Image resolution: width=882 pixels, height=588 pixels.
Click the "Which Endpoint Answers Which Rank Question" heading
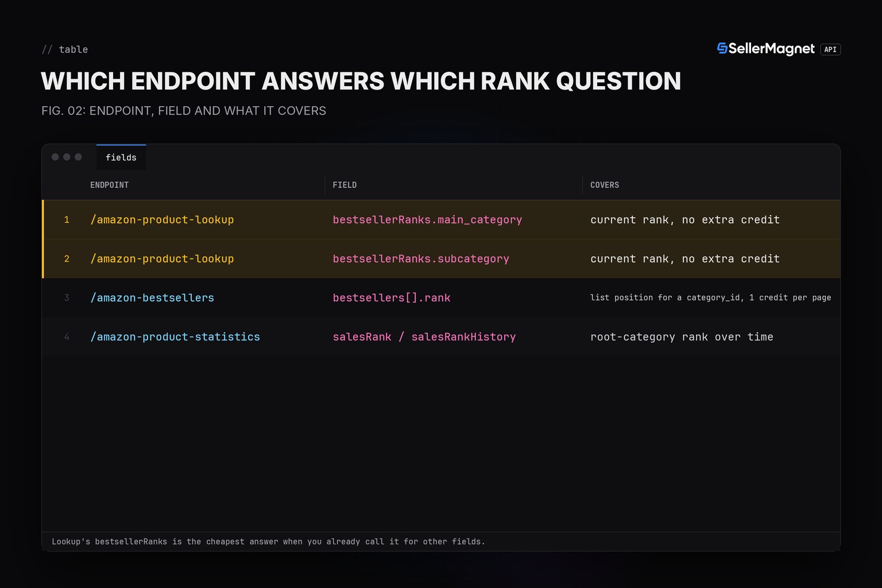361,81
